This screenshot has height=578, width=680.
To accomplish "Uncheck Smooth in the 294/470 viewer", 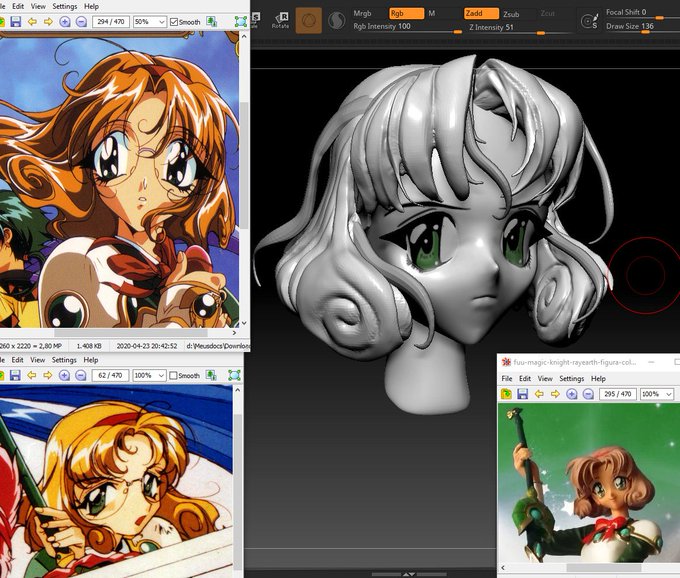I will 174,22.
